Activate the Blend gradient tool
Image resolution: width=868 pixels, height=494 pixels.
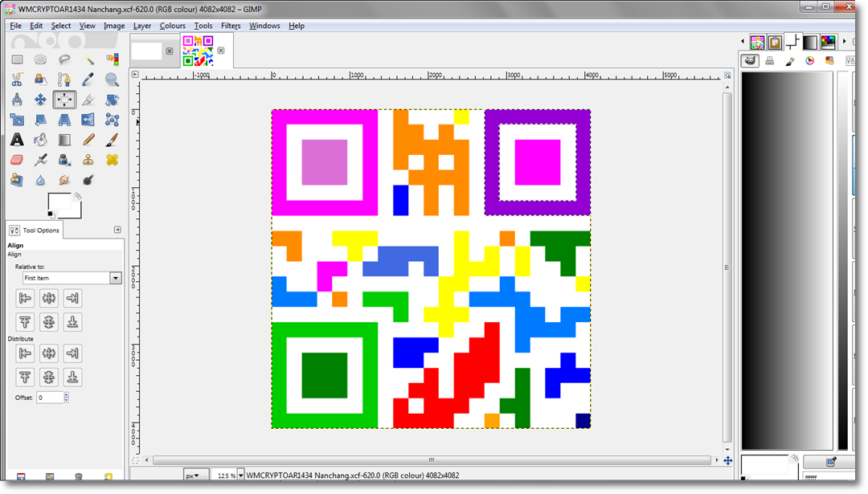point(64,140)
